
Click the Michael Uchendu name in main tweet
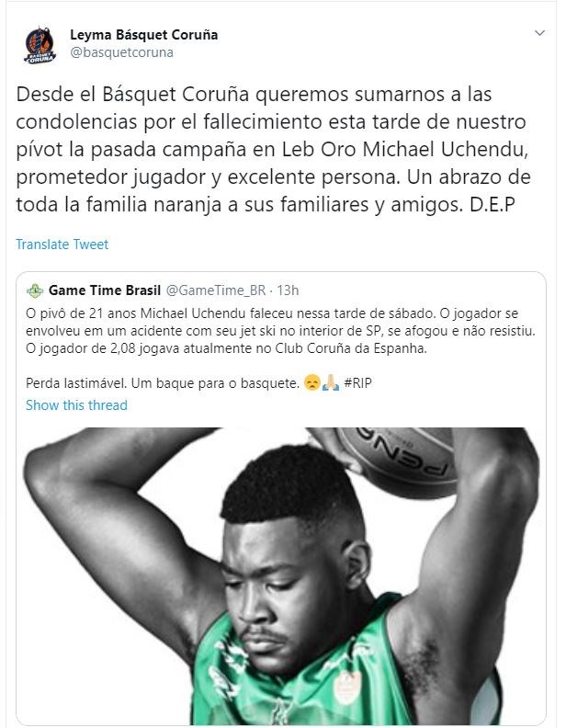coord(445,149)
